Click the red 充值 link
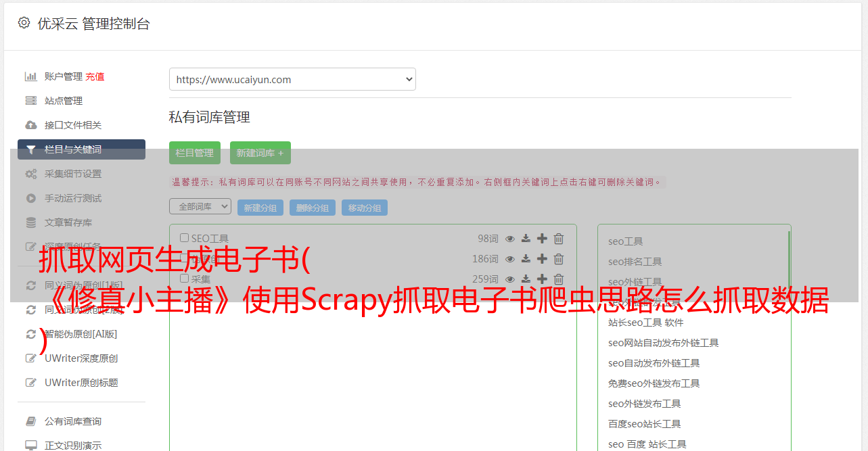The height and width of the screenshot is (451, 868). [95, 76]
